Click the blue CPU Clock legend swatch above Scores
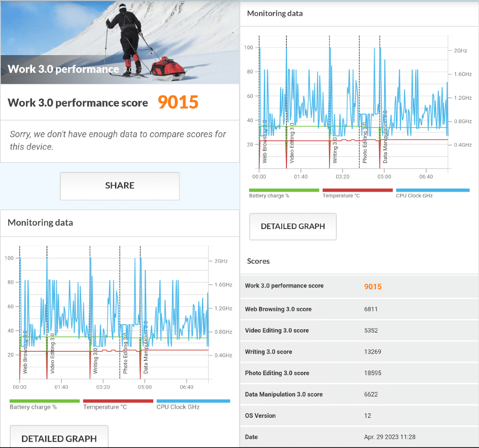479x448 pixels. pyautogui.click(x=433, y=190)
